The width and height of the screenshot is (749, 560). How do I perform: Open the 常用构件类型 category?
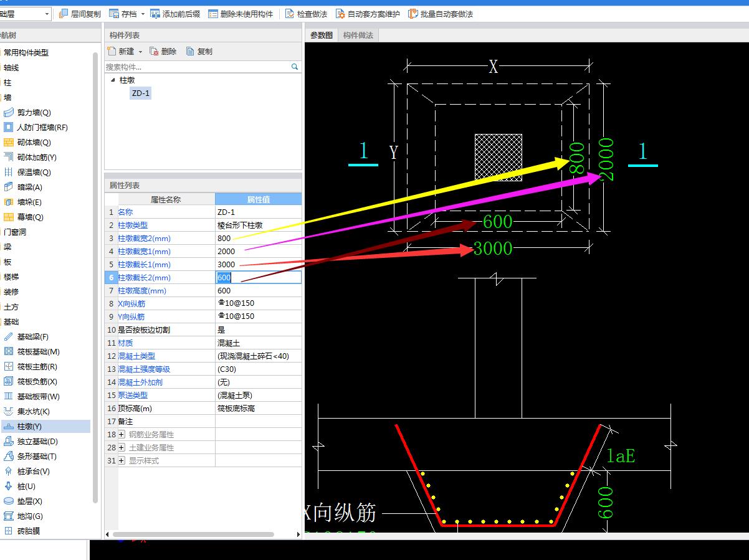[26, 53]
